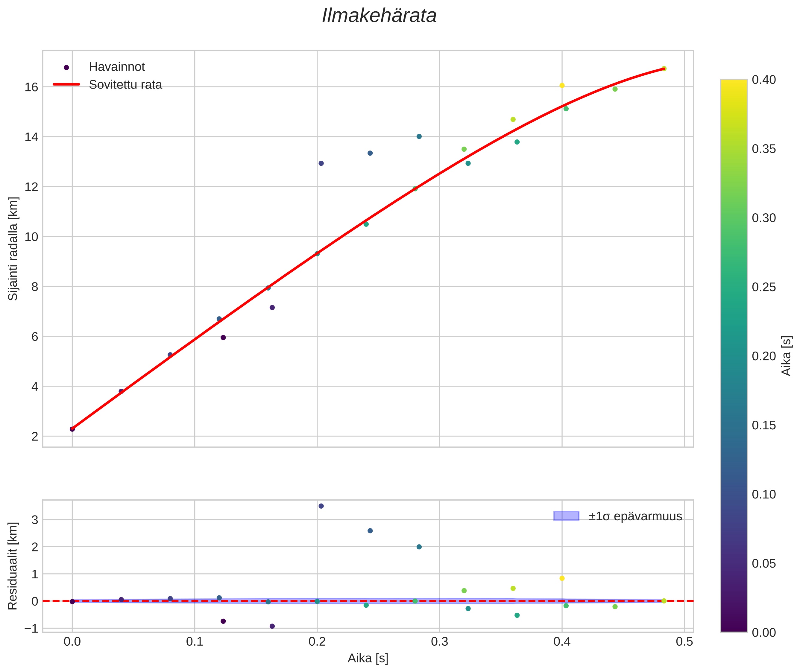Click the dark purple bottom of colorbar
This screenshot has height=672, width=800.
(734, 627)
